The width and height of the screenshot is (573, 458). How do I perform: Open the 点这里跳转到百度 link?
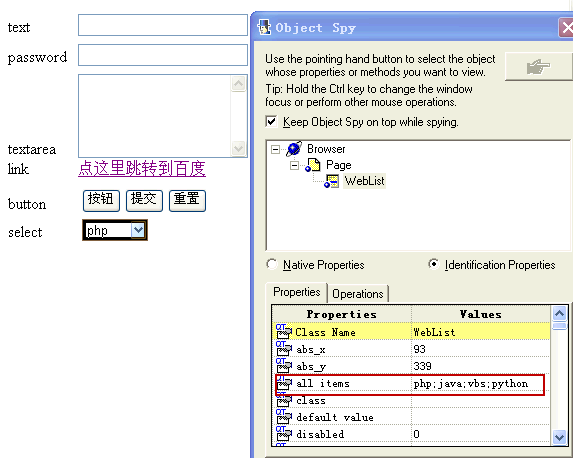click(x=142, y=169)
